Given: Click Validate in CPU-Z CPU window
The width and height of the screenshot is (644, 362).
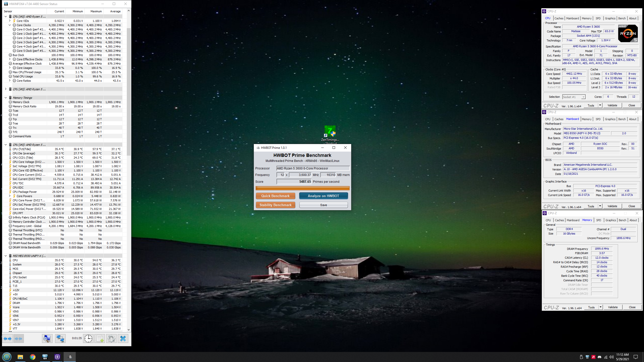Looking at the screenshot, I should coord(612,105).
